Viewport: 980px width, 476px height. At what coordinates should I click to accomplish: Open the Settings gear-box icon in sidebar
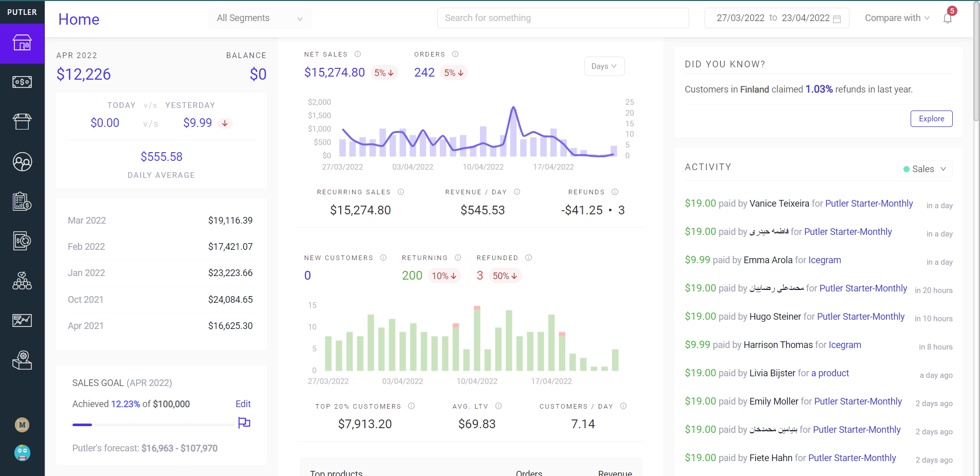point(22,360)
